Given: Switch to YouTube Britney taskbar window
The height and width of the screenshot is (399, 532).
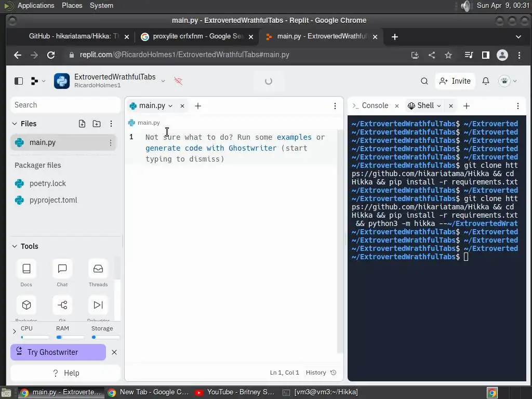Looking at the screenshot, I should 234,392.
